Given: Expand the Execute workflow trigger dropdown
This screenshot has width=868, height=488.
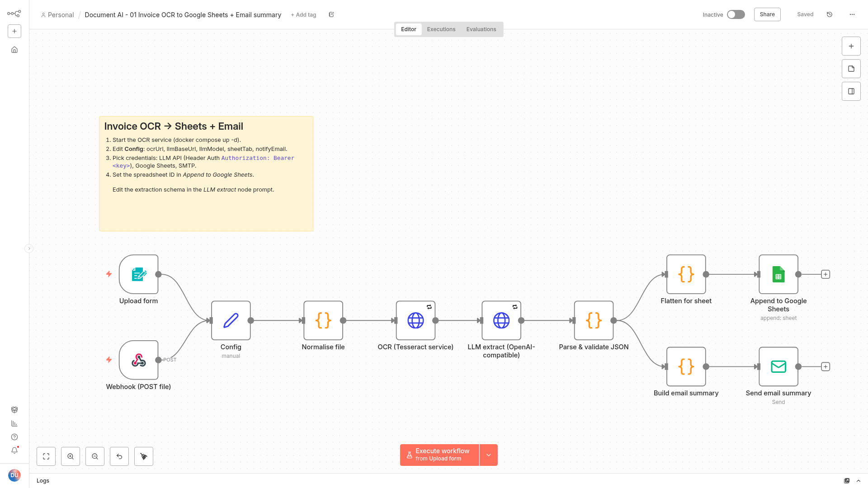Looking at the screenshot, I should click(x=489, y=455).
